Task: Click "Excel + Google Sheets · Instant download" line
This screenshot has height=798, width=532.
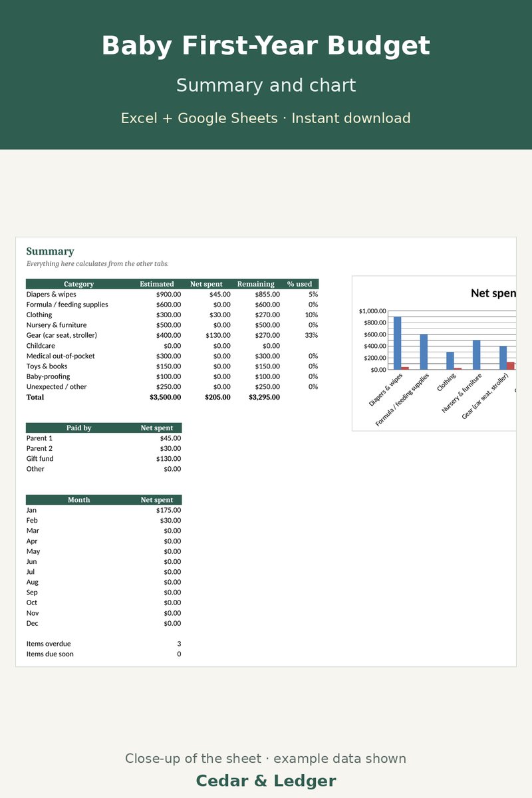Action: pos(266,118)
